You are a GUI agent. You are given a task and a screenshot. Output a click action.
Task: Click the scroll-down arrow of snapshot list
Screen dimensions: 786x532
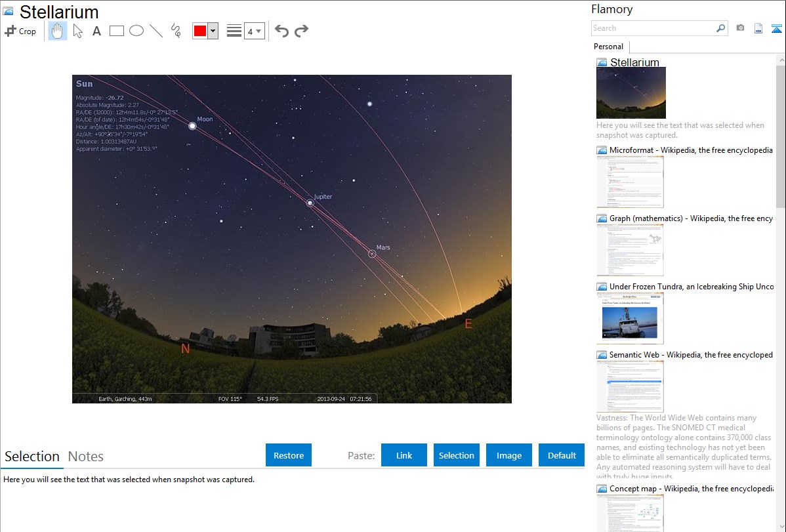click(x=781, y=527)
